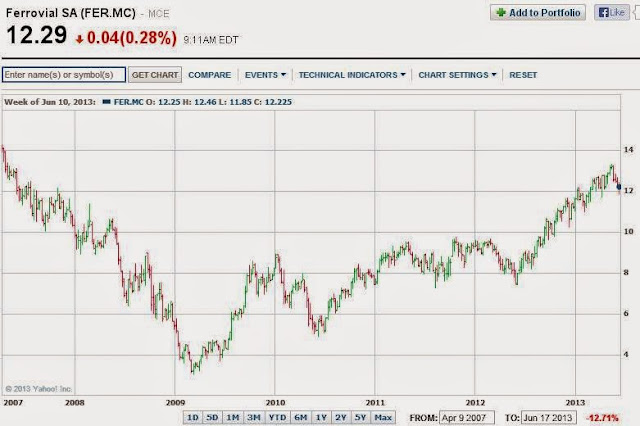Click the Facebook f logo icon

tap(603, 13)
